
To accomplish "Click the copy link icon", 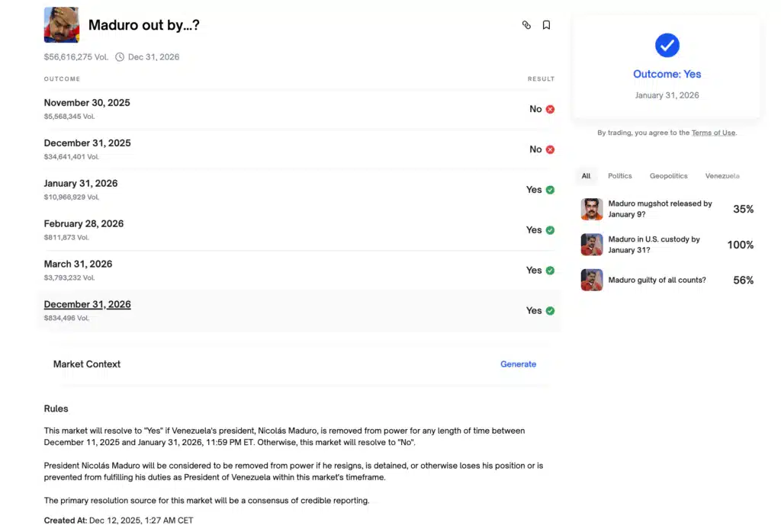I will click(526, 25).
